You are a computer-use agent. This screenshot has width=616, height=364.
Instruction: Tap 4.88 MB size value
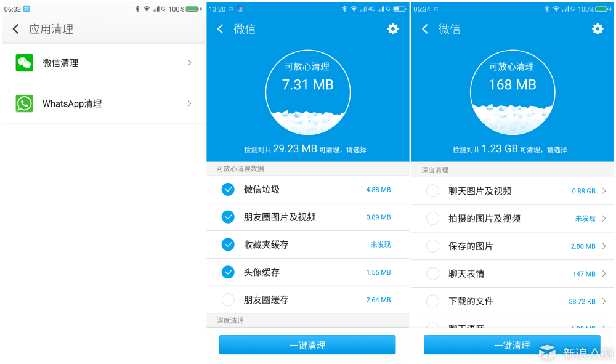pos(378,190)
